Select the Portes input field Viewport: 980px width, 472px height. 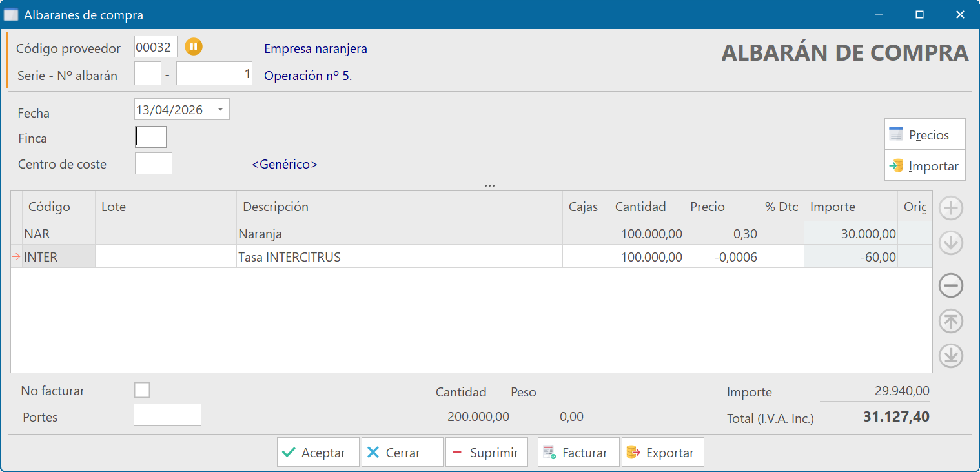coord(167,415)
